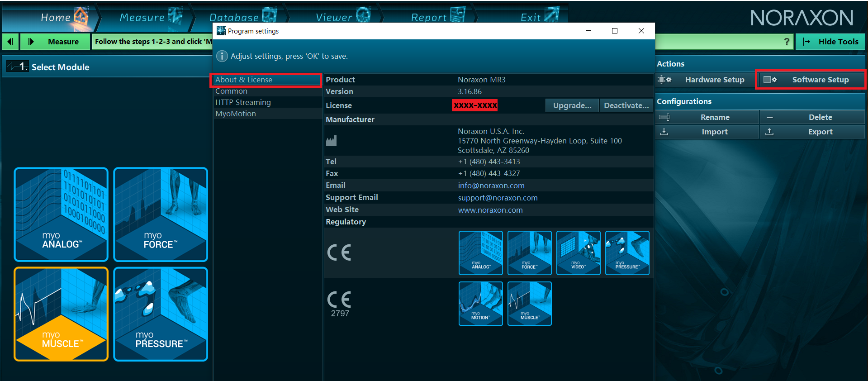Click the Noraxon MR3 product value

point(481,80)
